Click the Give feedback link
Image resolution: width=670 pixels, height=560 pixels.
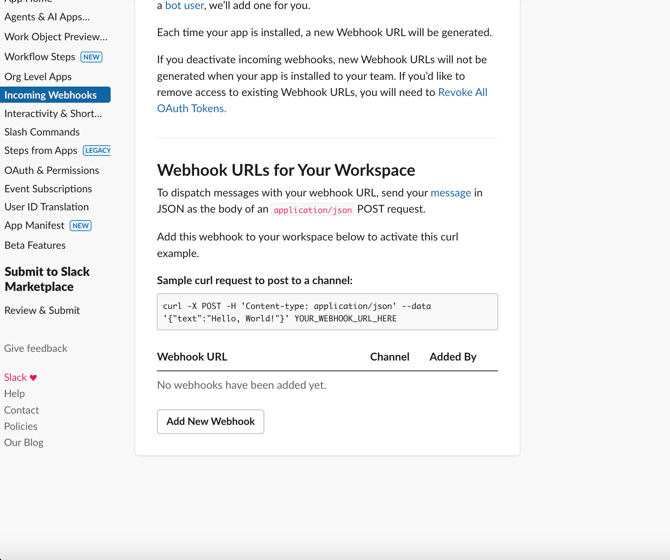(36, 348)
